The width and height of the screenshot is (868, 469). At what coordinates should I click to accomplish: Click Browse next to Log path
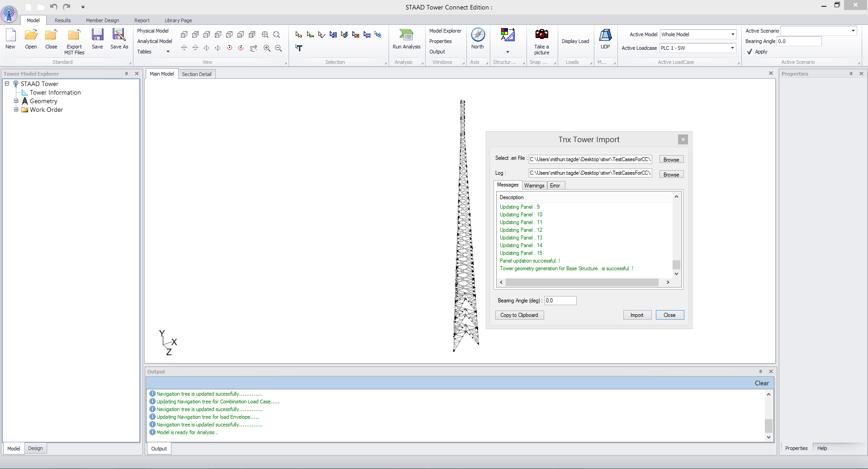(671, 175)
